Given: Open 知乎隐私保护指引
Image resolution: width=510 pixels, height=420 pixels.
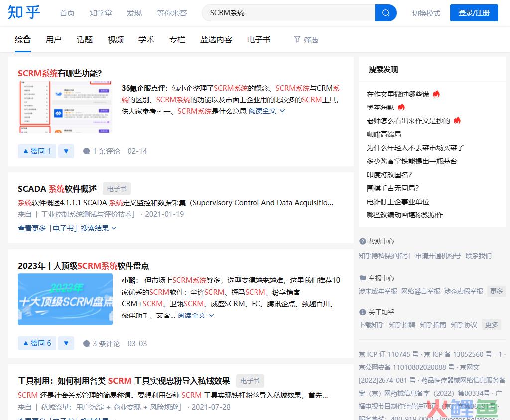Looking at the screenshot, I should click(x=384, y=256).
